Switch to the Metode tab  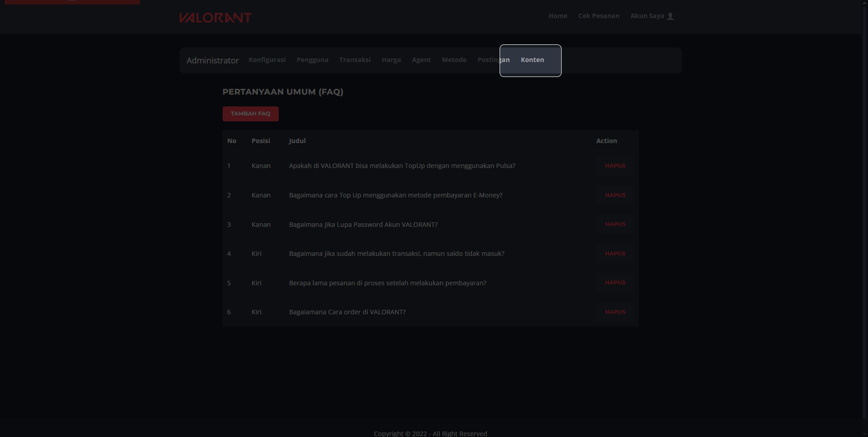pos(454,60)
